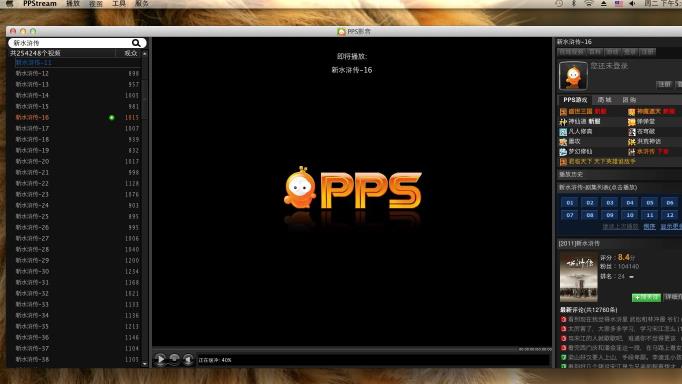The width and height of the screenshot is (682, 384).
Task: Select 新水浒传-26 in the playlist
Action: (77, 227)
